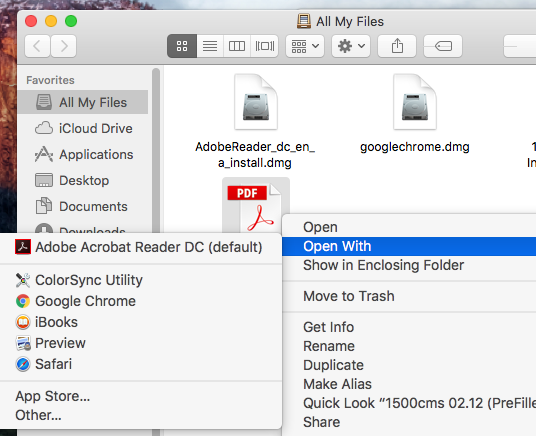
Task: Choose Share from the context menu
Action: pyautogui.click(x=409, y=422)
